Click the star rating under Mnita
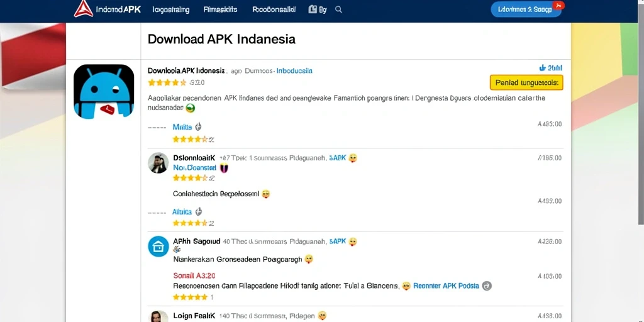The image size is (644, 322). 191,139
